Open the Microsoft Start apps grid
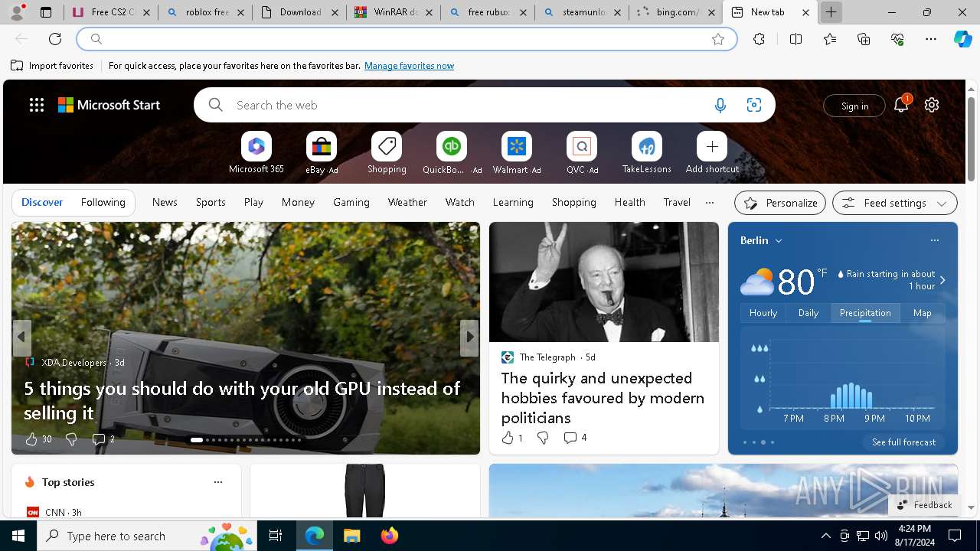This screenshot has height=551, width=980. tap(37, 105)
